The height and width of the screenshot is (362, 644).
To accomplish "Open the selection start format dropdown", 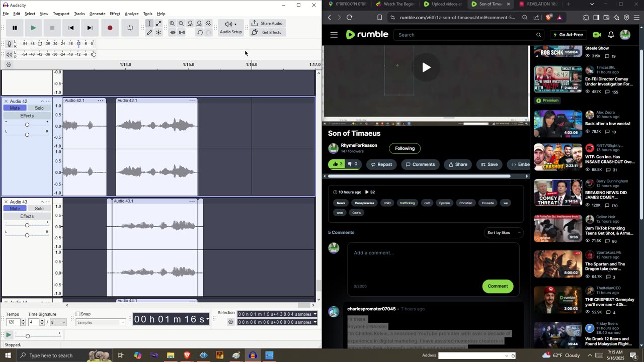I will 315,314.
